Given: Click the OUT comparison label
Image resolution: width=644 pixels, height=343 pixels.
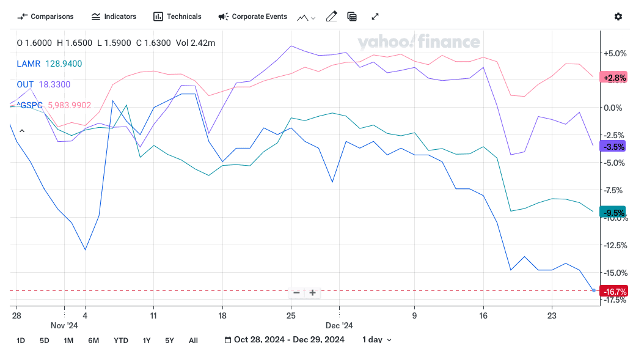Looking at the screenshot, I should (x=25, y=84).
